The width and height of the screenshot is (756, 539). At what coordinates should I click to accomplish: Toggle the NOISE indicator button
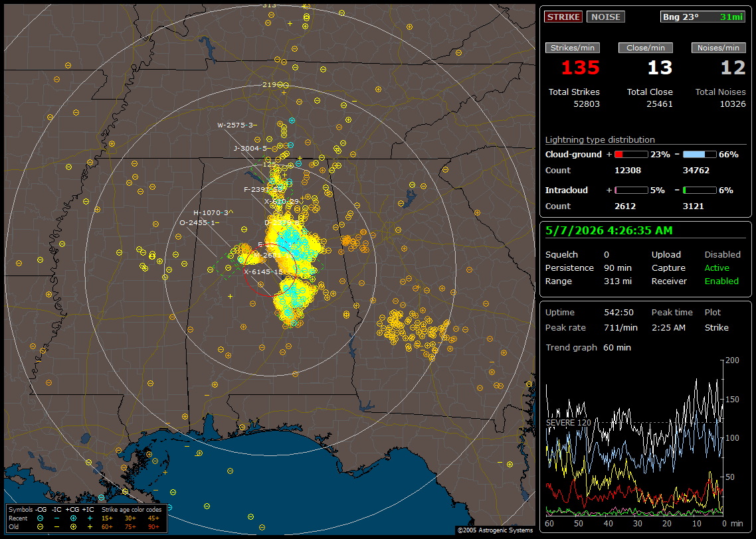(x=606, y=17)
